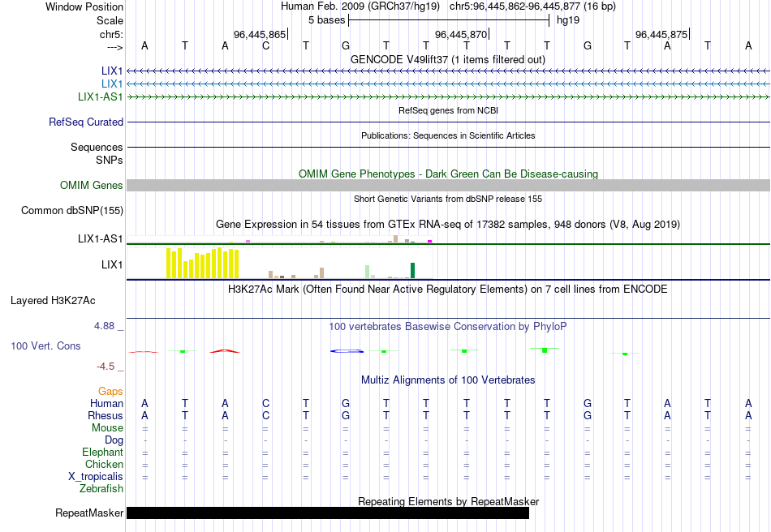Image resolution: width=771 pixels, height=532 pixels.
Task: Click the RepeatMasker track label
Action: (89, 513)
